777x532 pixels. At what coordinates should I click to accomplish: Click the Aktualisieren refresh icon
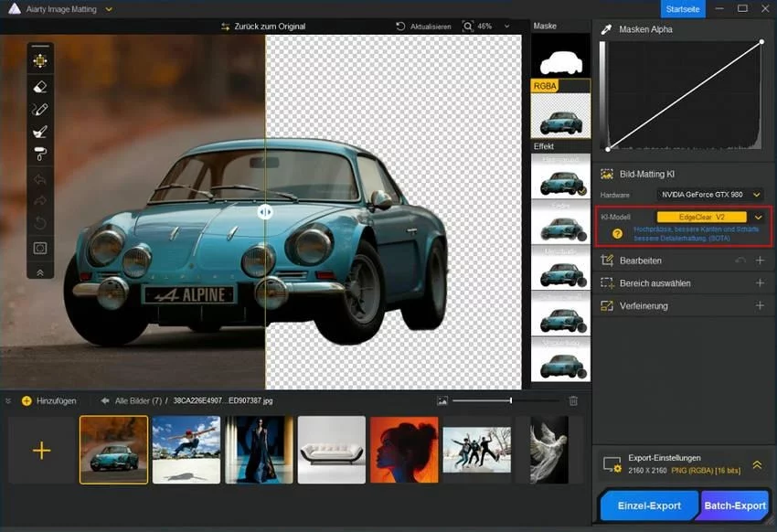(x=400, y=27)
